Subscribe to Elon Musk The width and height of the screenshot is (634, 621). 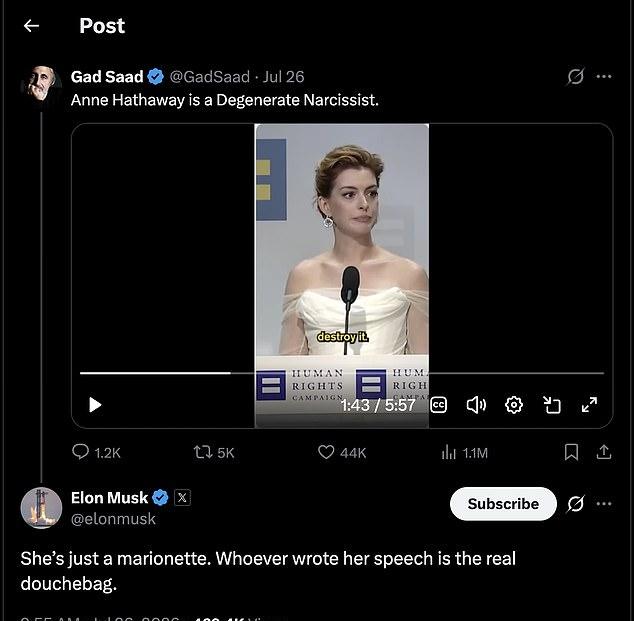click(503, 504)
